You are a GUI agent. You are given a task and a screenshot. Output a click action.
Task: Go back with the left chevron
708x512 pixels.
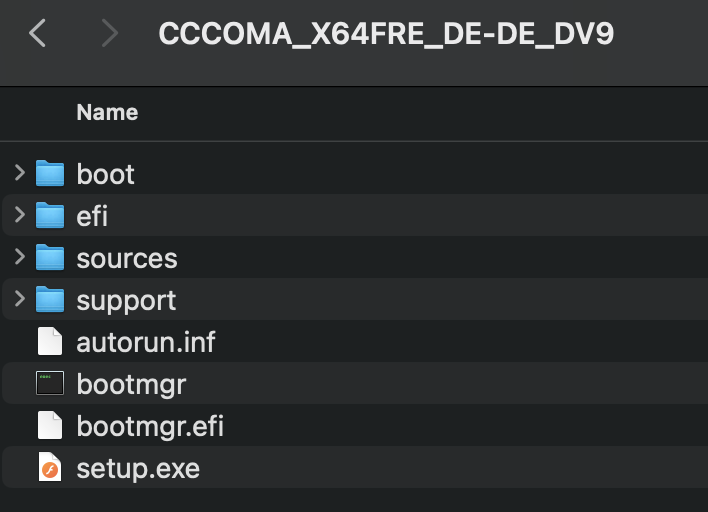pos(38,34)
